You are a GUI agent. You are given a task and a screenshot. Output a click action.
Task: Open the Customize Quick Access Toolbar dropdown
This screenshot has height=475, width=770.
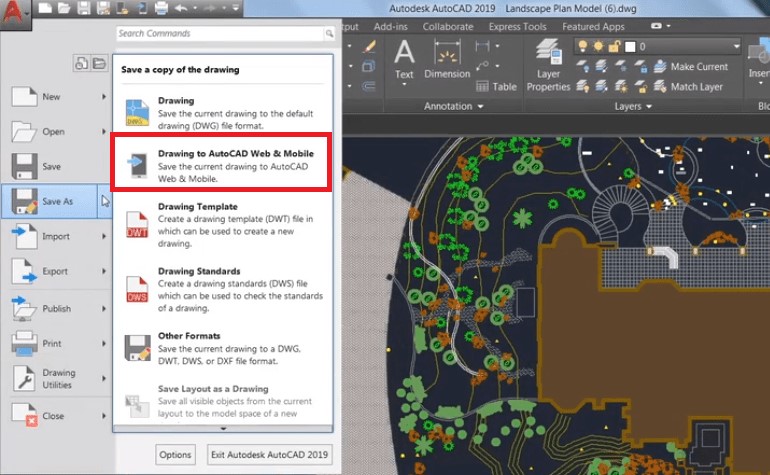click(236, 8)
